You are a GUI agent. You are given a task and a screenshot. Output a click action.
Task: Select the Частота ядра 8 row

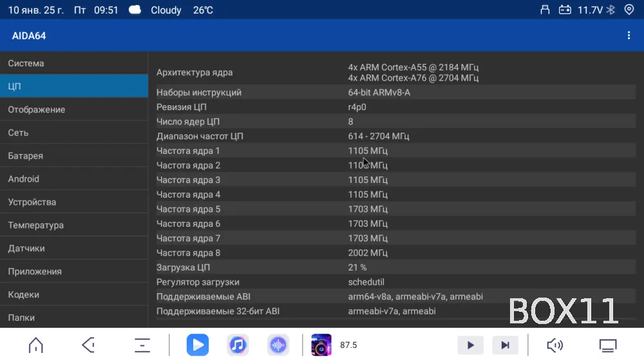(396, 252)
